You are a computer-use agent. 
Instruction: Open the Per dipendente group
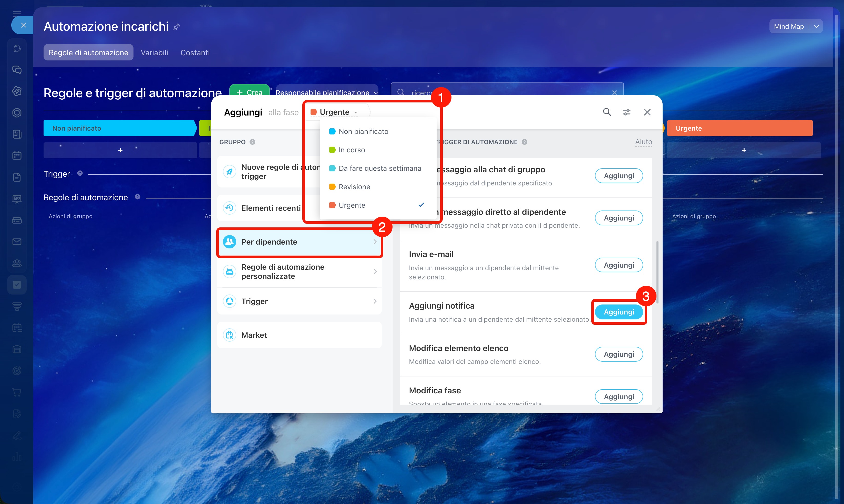(x=299, y=242)
